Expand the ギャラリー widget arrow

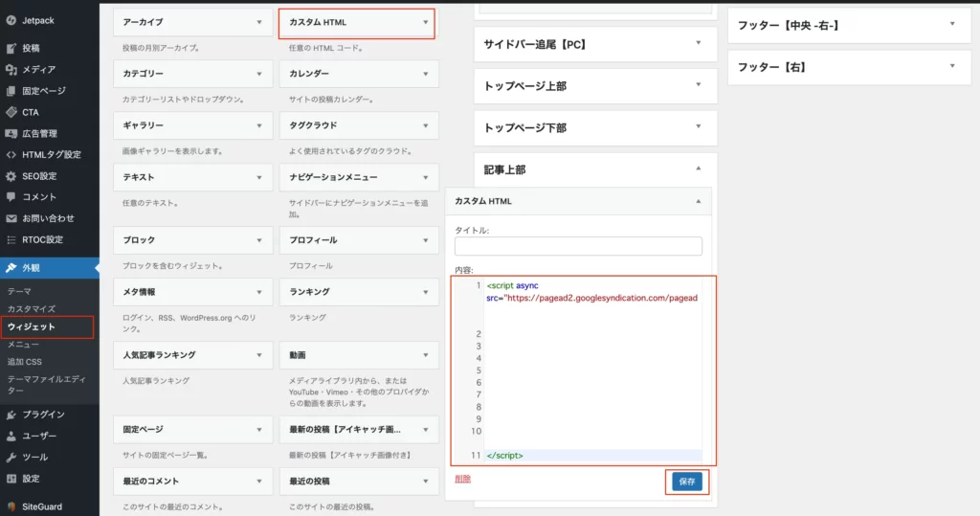tap(259, 125)
